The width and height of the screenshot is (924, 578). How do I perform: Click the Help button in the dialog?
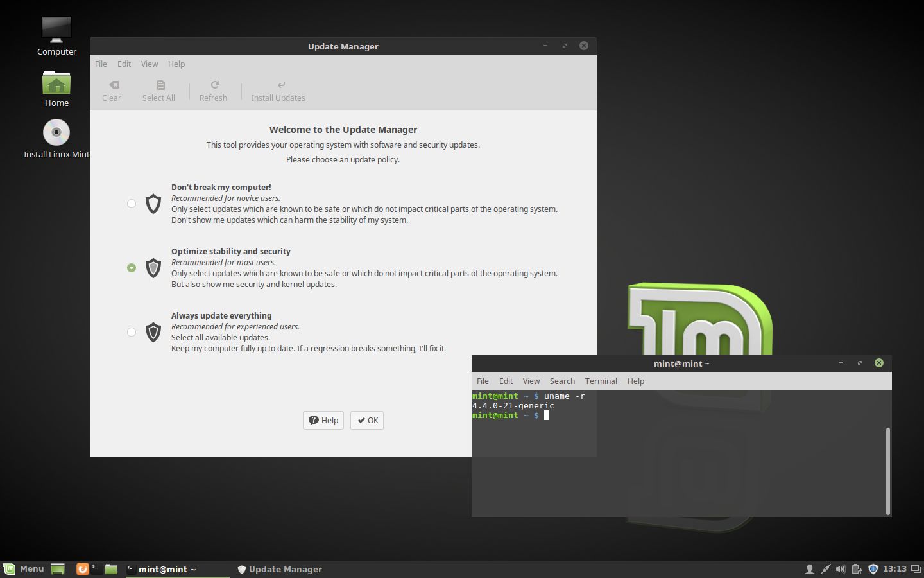pos(323,420)
